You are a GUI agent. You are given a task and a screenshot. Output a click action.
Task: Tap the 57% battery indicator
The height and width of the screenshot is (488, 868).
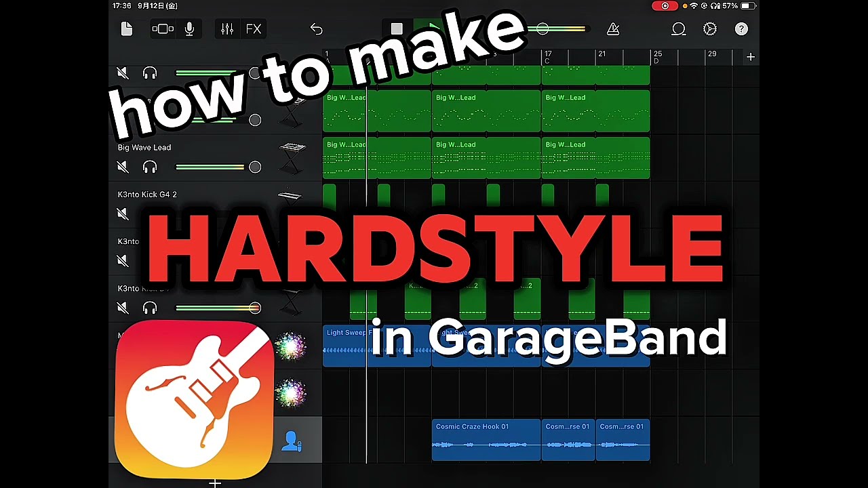tap(738, 6)
